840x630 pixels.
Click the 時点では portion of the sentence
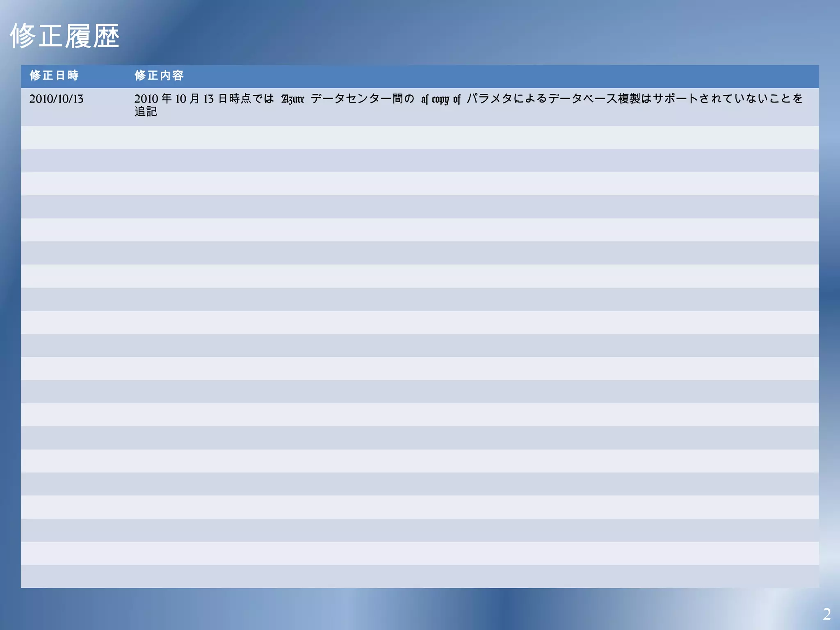251,99
